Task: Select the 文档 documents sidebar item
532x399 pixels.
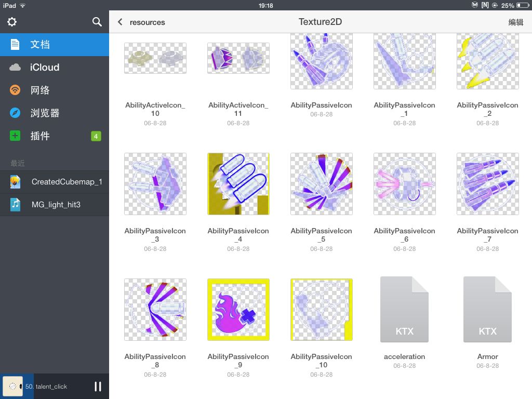Action: coord(54,45)
